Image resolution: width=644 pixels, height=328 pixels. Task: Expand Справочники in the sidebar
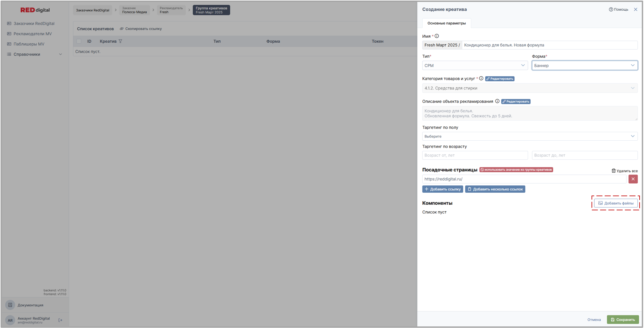[35, 54]
